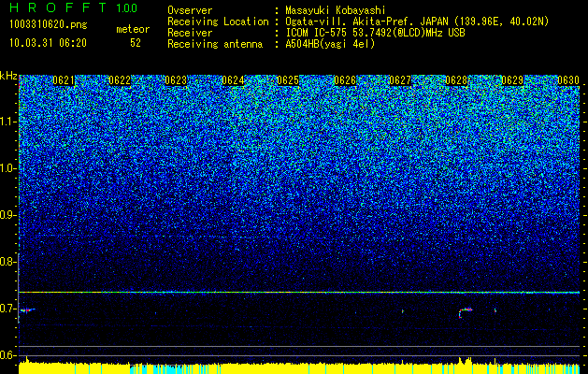This screenshot has width=588, height=374.
Task: Click the 0630 time marker
Action: [x=568, y=80]
